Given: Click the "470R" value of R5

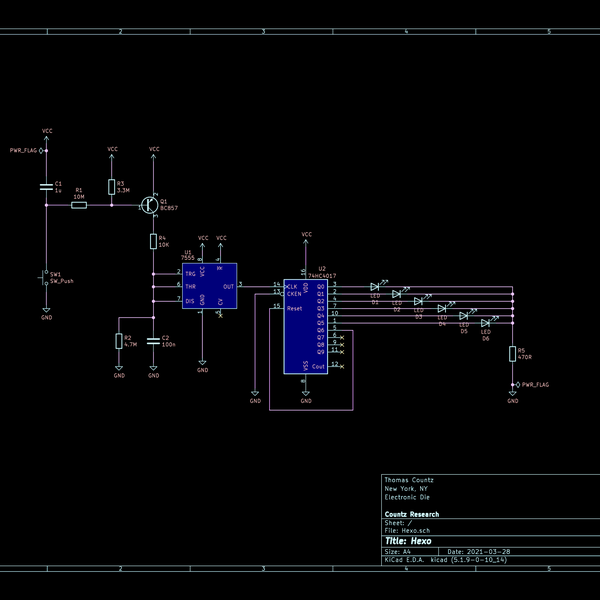Looking at the screenshot, I should tap(525, 357).
